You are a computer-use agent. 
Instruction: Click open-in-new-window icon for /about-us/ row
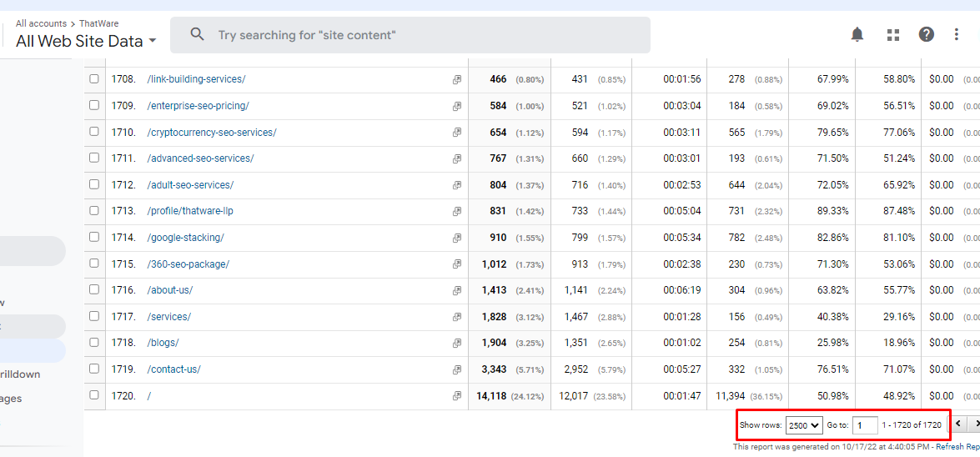(x=457, y=290)
